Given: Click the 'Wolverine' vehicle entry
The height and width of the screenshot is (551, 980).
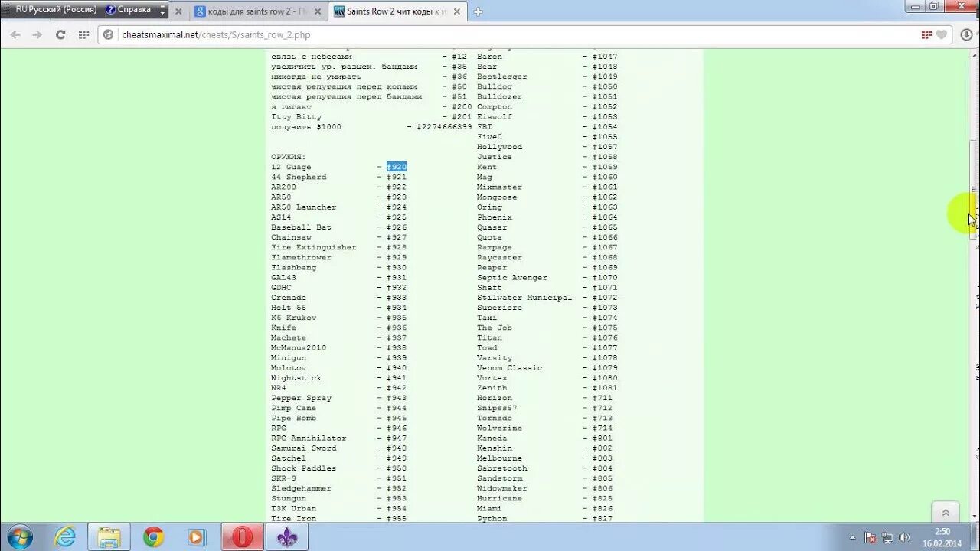Looking at the screenshot, I should pyautogui.click(x=499, y=429).
